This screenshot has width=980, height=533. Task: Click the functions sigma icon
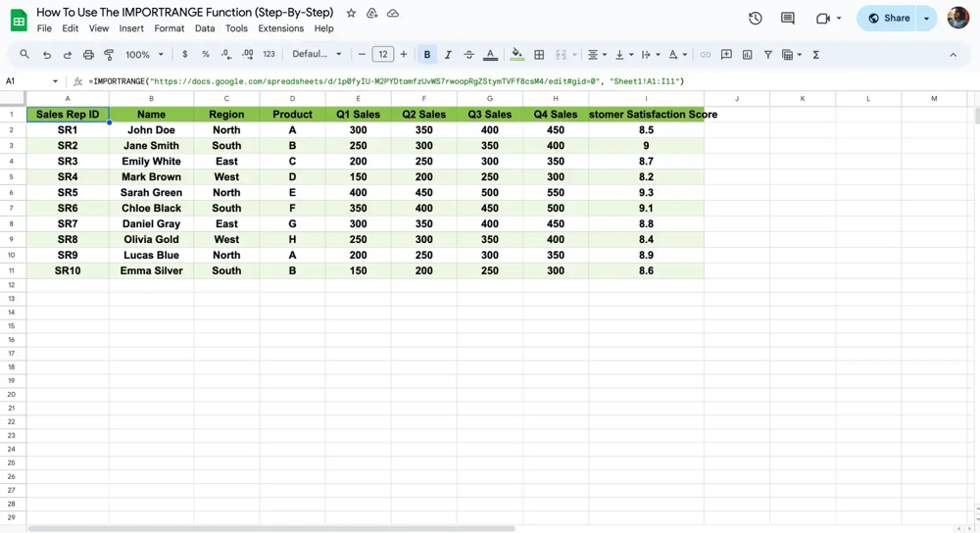pyautogui.click(x=815, y=55)
